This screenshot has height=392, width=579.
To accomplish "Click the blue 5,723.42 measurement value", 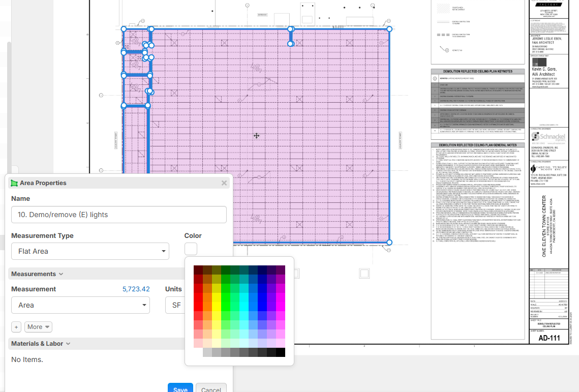I will pyautogui.click(x=136, y=289).
